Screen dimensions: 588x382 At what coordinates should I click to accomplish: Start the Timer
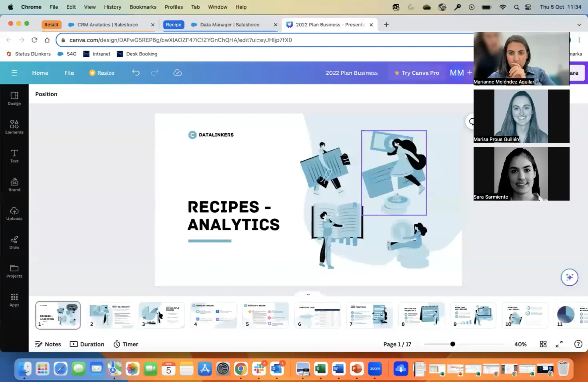click(x=126, y=344)
